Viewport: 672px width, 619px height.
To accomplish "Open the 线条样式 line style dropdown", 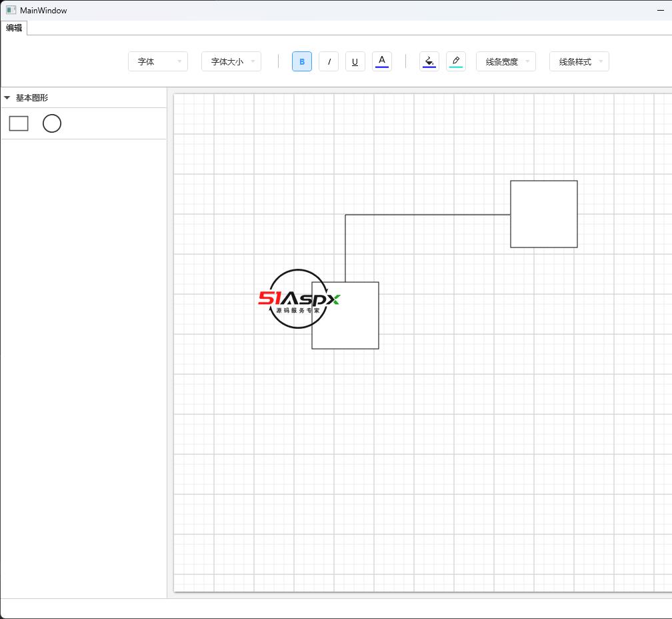I will pyautogui.click(x=579, y=61).
